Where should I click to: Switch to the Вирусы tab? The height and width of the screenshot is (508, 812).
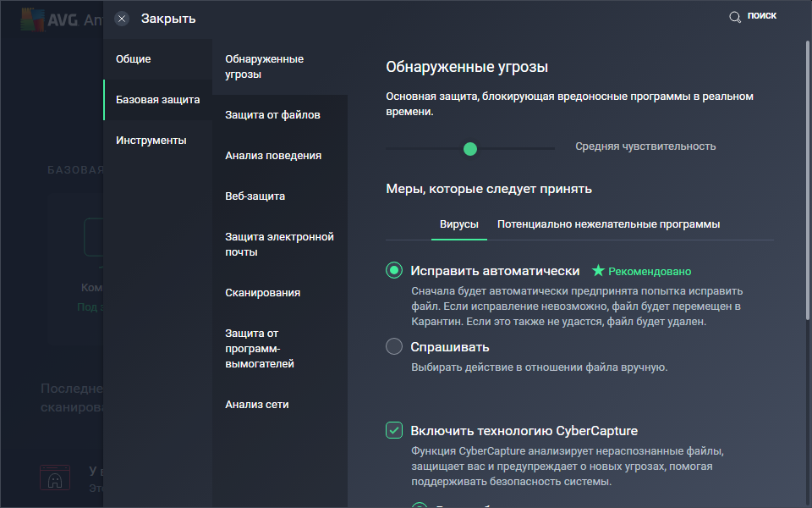[459, 224]
